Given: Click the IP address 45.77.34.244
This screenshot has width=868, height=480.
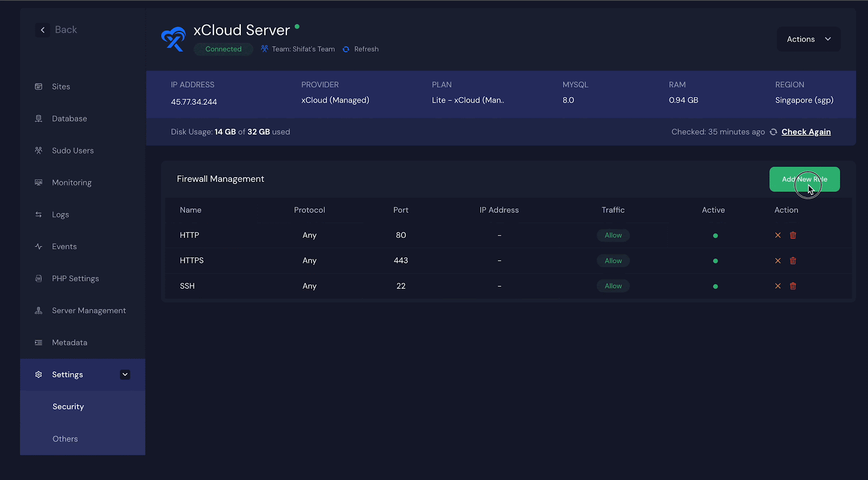Looking at the screenshot, I should click(x=194, y=102).
